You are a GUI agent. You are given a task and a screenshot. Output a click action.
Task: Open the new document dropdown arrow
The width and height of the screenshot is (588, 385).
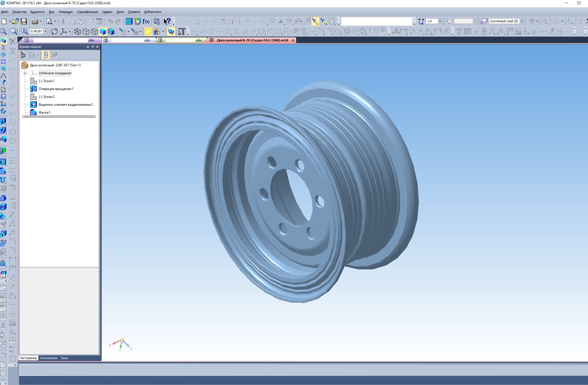(10, 21)
